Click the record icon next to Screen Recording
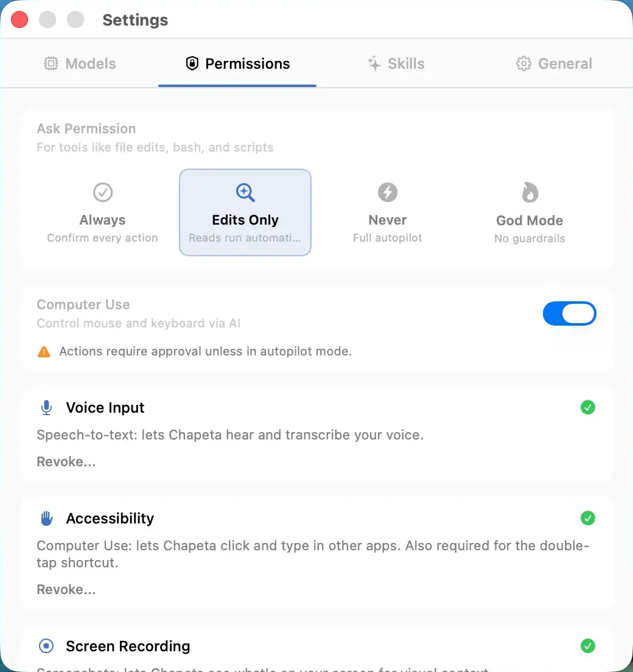The width and height of the screenshot is (633, 672). click(46, 646)
